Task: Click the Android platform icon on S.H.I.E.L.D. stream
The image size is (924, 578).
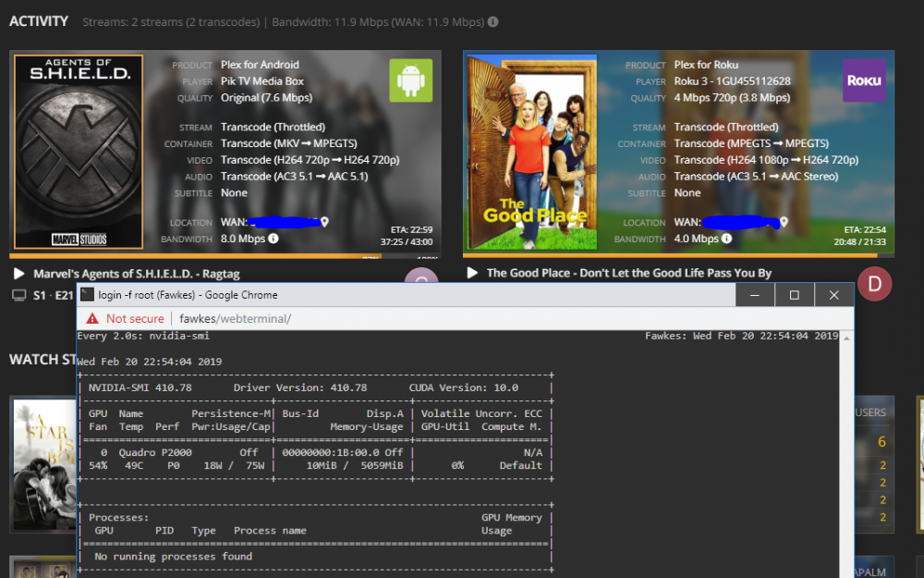Action: tap(411, 80)
